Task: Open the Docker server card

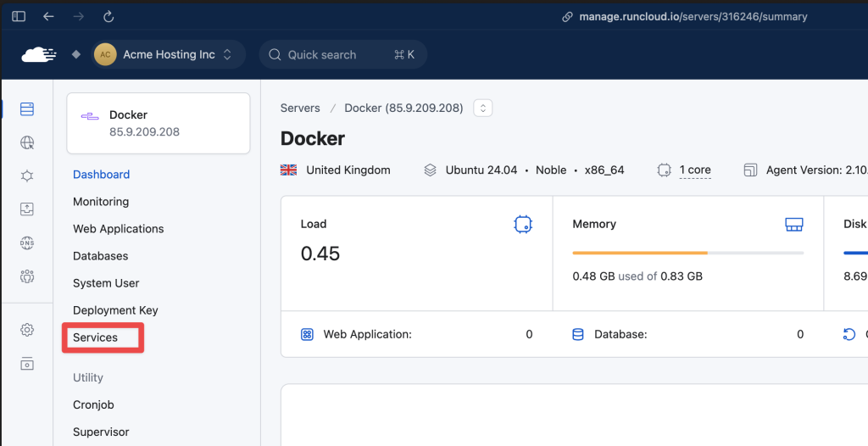Action: [x=159, y=123]
